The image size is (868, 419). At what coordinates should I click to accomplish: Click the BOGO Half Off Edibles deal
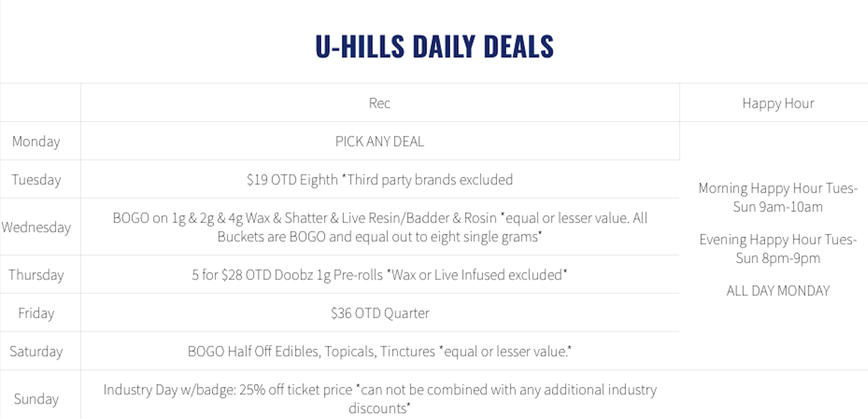tap(380, 352)
